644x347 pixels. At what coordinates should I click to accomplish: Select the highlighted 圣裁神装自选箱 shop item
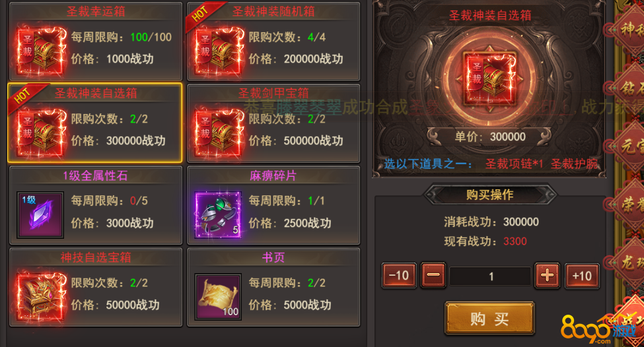coord(95,123)
